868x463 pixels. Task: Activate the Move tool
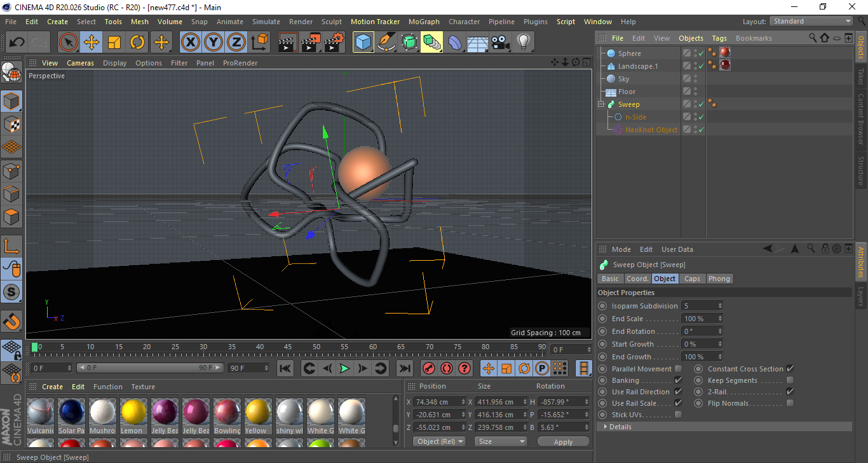(92, 43)
